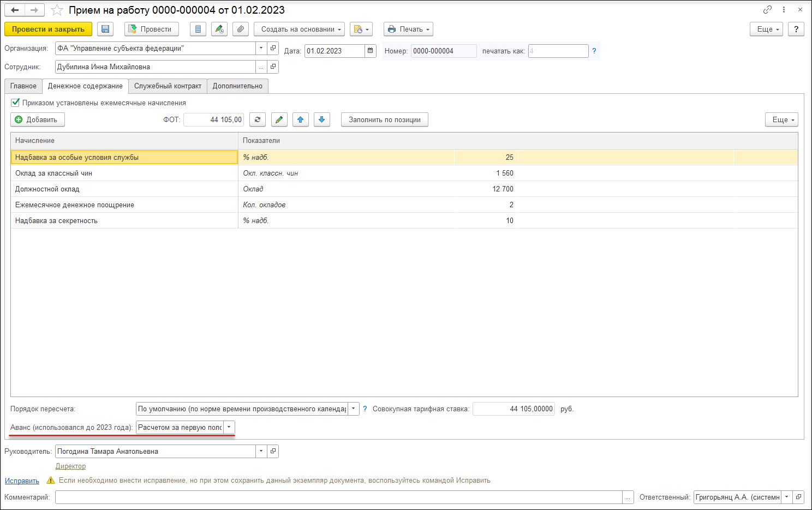Toggle Приказом установлены ежемесячные начисления checkbox
This screenshot has width=812, height=510.
pos(15,103)
